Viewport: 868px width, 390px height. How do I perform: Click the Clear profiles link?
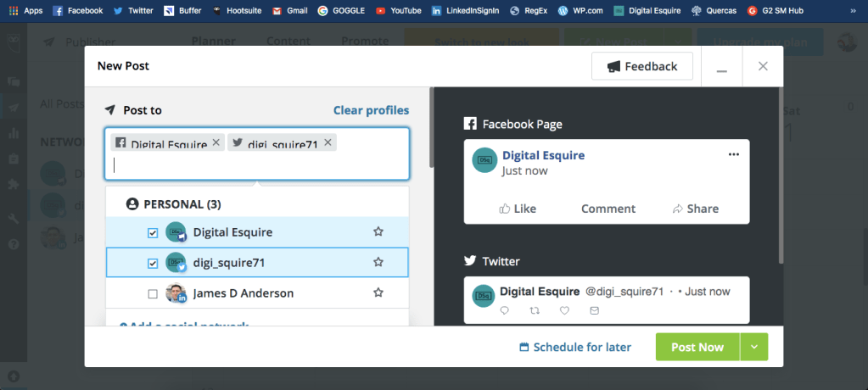click(371, 110)
